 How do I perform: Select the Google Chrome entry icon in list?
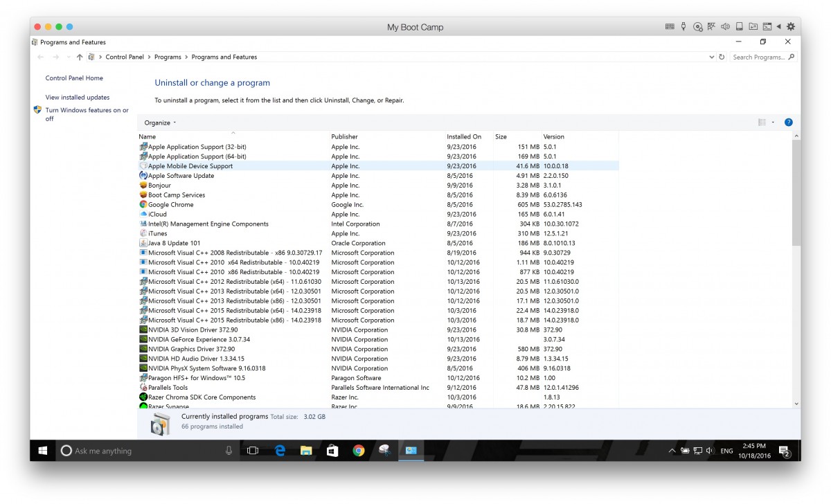point(143,204)
